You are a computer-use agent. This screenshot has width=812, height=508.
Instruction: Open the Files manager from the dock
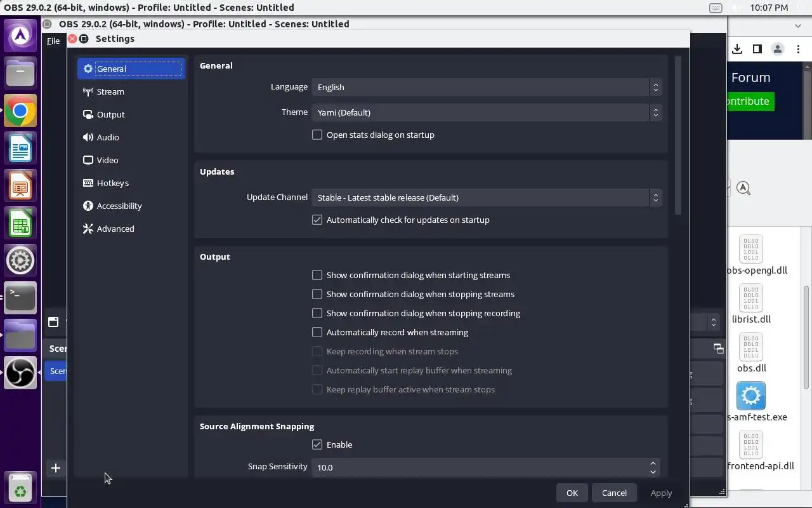pos(20,73)
